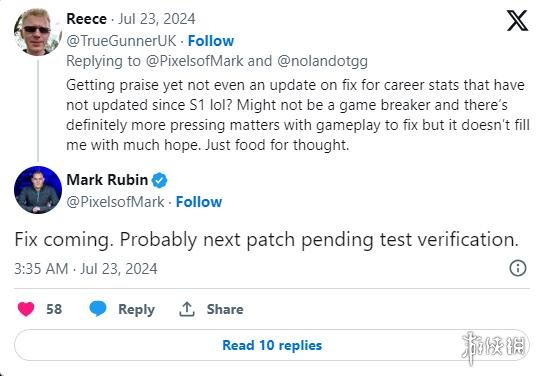
Task: Click the Reece display name
Action: [86, 19]
